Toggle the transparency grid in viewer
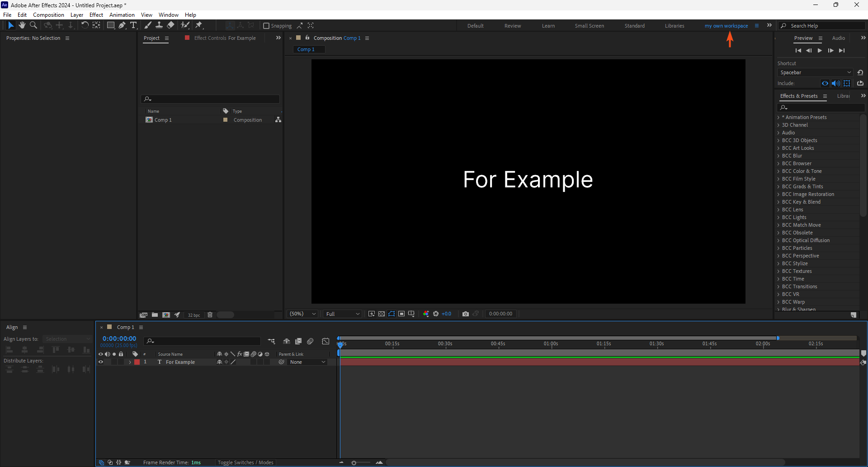The image size is (868, 467). (382, 314)
